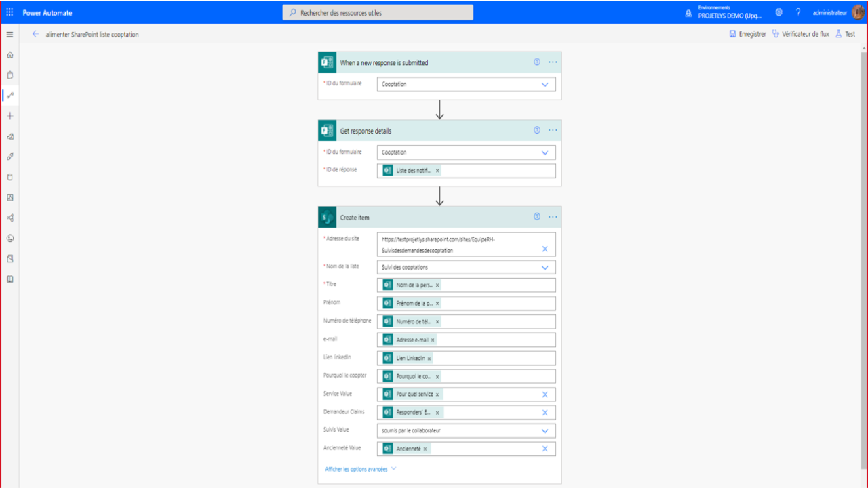Viewport: 868px width, 488px height.
Task: Go to Home in sidebar
Action: (x=9, y=55)
